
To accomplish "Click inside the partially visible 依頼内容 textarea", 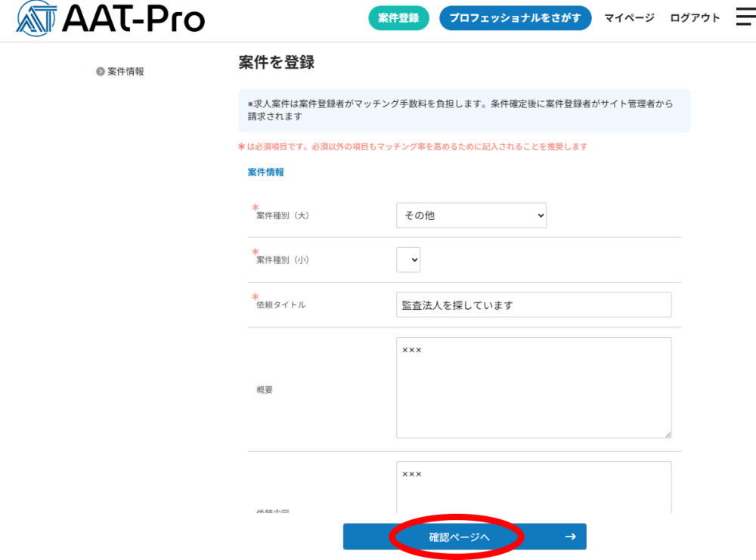I will click(x=533, y=487).
